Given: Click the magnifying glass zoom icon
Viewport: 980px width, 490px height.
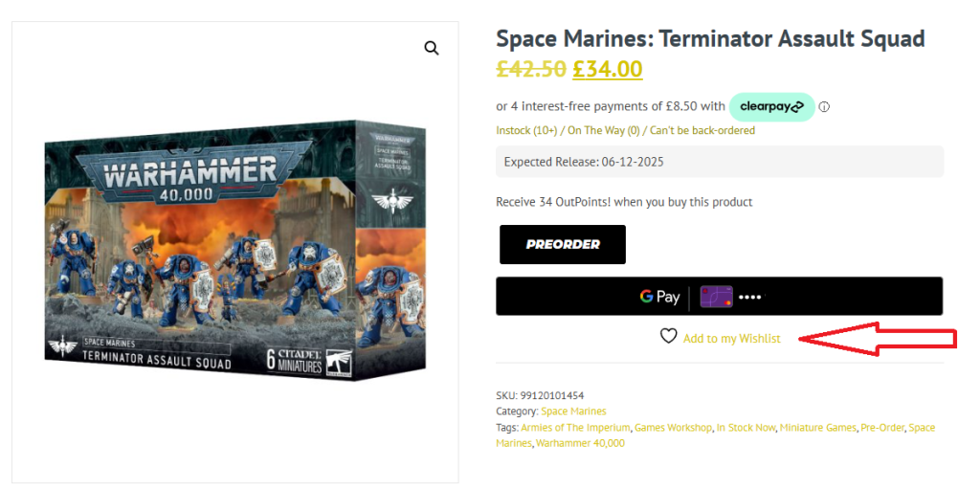Looking at the screenshot, I should pyautogui.click(x=432, y=48).
